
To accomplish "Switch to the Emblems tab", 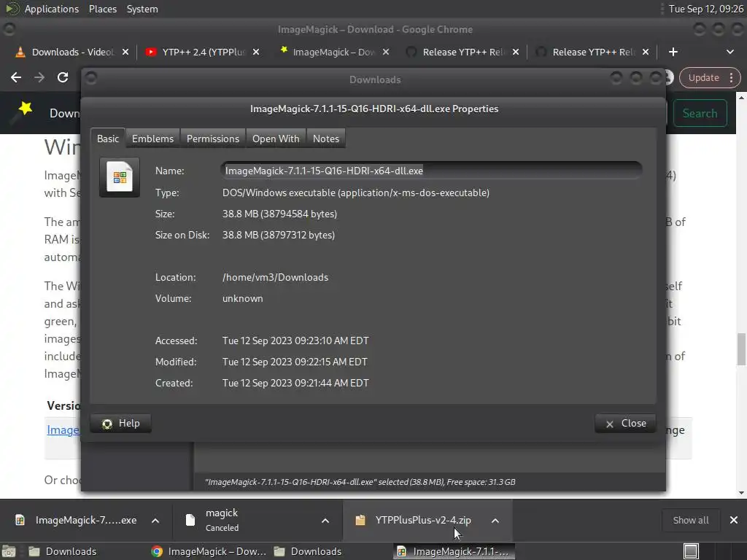I will click(x=152, y=139).
